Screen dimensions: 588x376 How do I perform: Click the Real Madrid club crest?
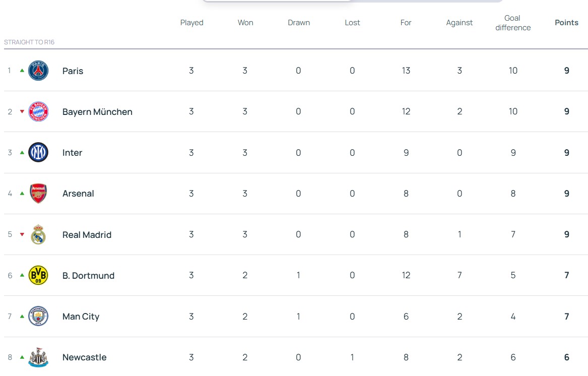tap(38, 234)
